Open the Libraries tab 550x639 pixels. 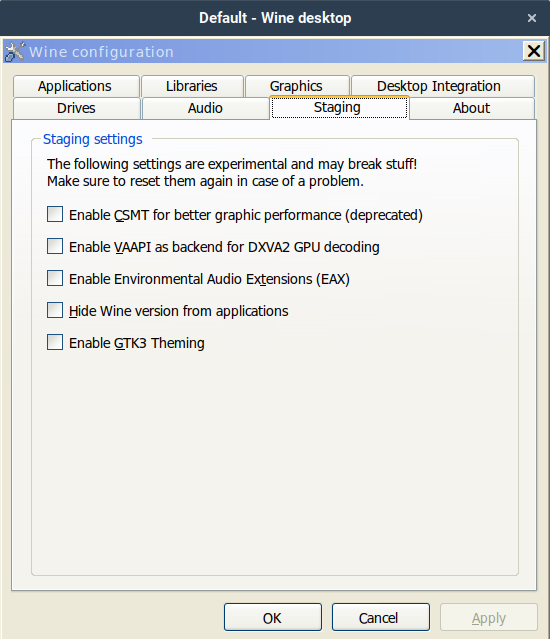click(x=192, y=86)
